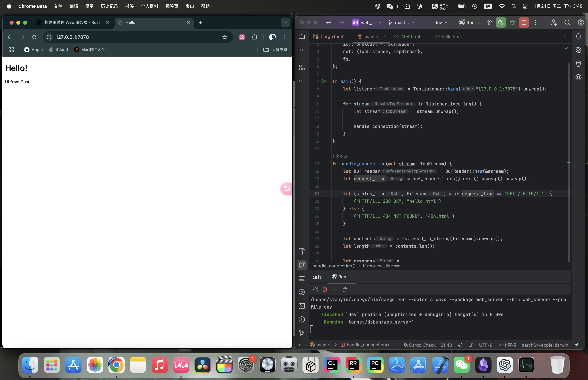The height and width of the screenshot is (380, 588).
Task: Open IDE settings gear
Action: click(581, 22)
